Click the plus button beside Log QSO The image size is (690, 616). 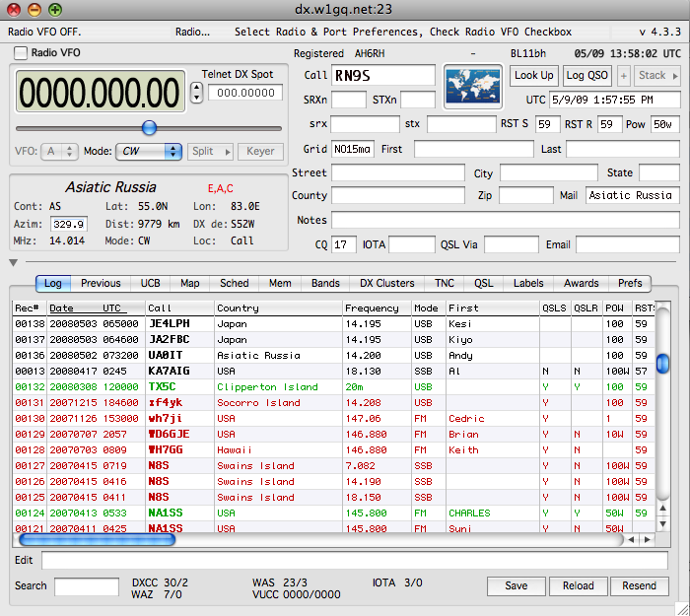(x=624, y=76)
